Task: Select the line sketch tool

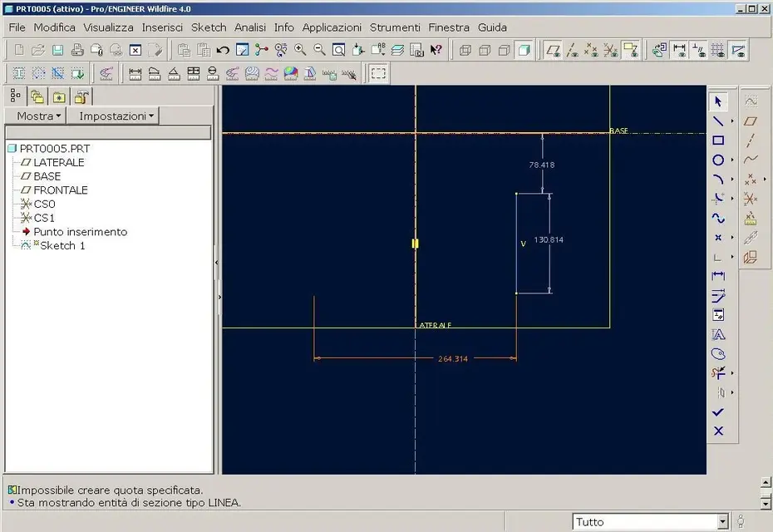Action: click(718, 121)
